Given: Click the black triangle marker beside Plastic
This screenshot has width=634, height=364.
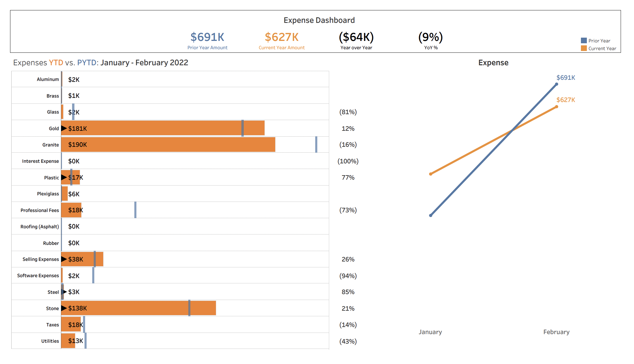Looking at the screenshot, I should pos(64,178).
